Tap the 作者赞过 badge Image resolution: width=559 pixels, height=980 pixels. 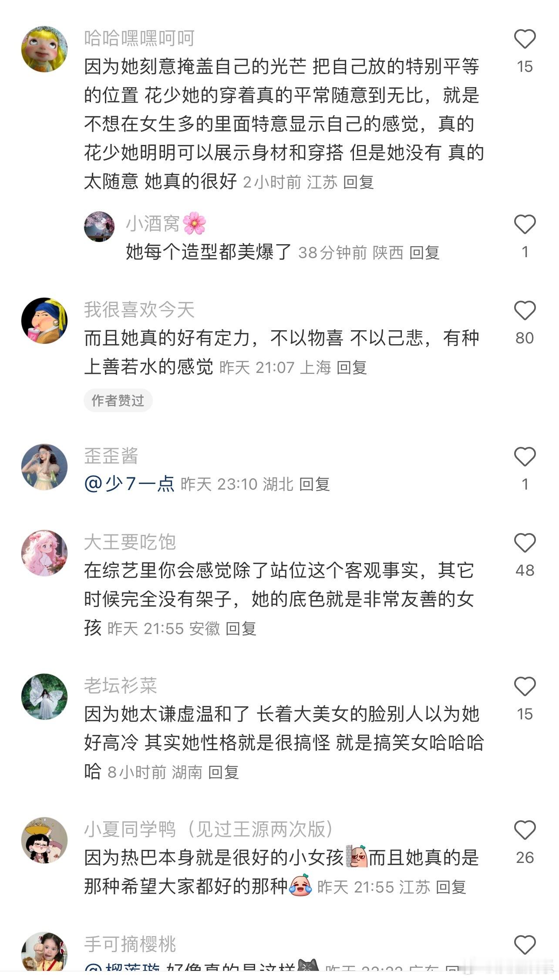[x=118, y=401]
